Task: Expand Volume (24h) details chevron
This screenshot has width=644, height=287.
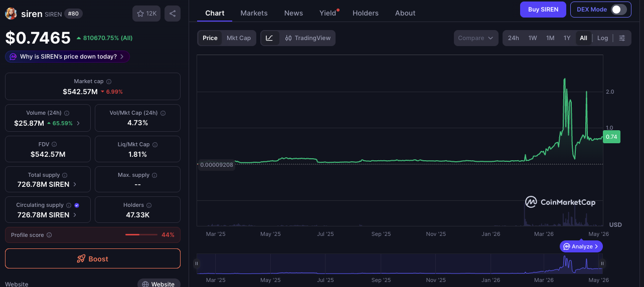Action: (78, 123)
